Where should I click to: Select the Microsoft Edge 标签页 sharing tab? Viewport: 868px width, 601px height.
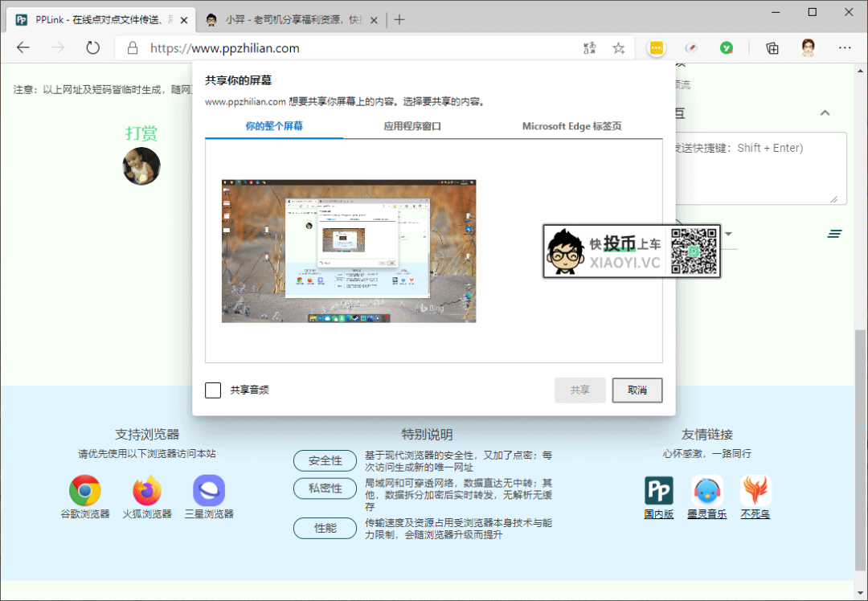click(x=571, y=126)
